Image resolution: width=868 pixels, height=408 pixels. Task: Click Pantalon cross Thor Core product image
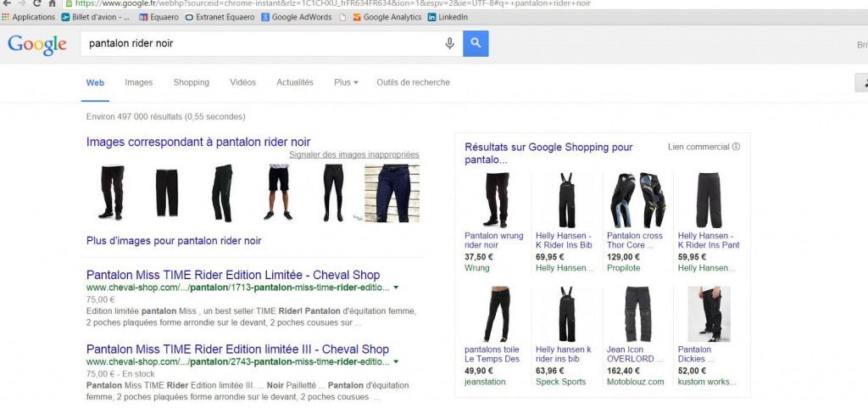click(x=637, y=200)
